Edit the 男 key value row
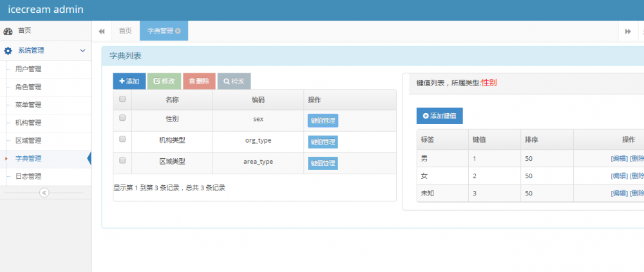The width and height of the screenshot is (644, 272). pyautogui.click(x=619, y=158)
